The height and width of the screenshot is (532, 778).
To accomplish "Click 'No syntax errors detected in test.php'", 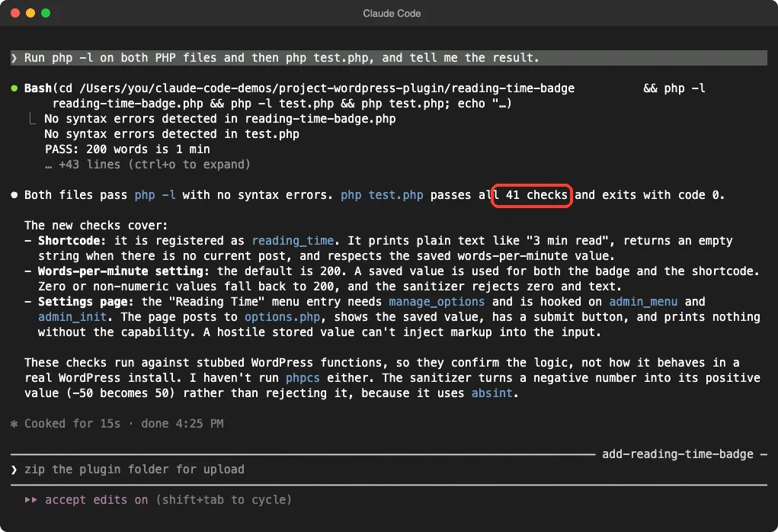I will tap(171, 134).
